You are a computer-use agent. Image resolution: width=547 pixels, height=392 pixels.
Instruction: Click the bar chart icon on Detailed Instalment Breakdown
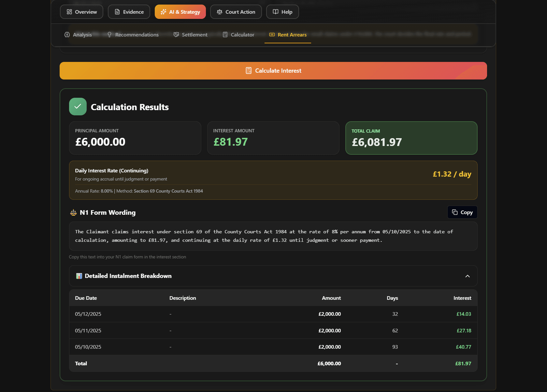(79, 276)
